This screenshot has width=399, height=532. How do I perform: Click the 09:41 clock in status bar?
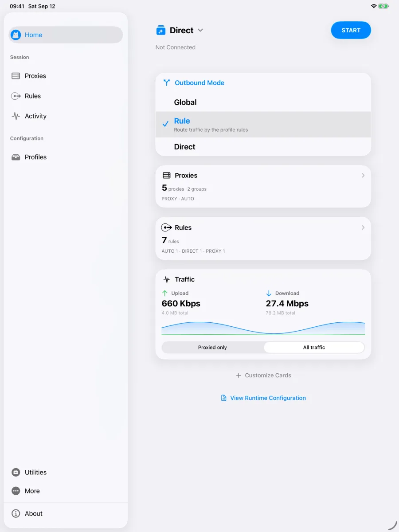tap(17, 6)
